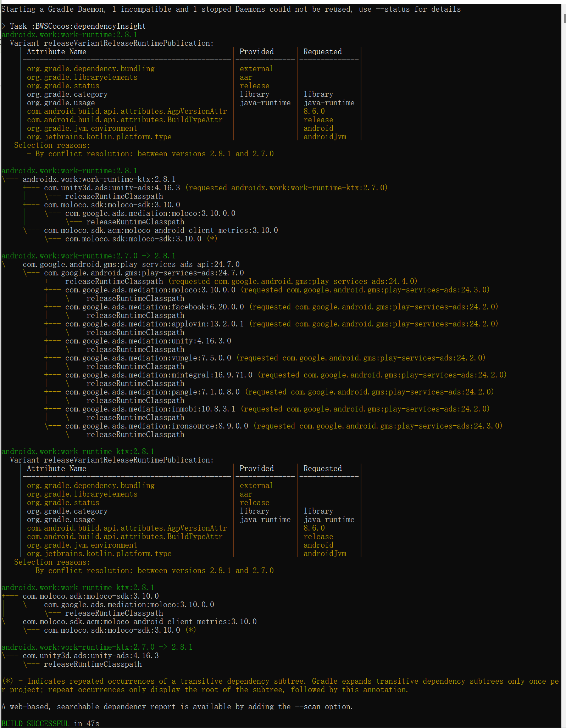566x728 pixels.
Task: Click the --scan option hint line
Action: (x=177, y=707)
